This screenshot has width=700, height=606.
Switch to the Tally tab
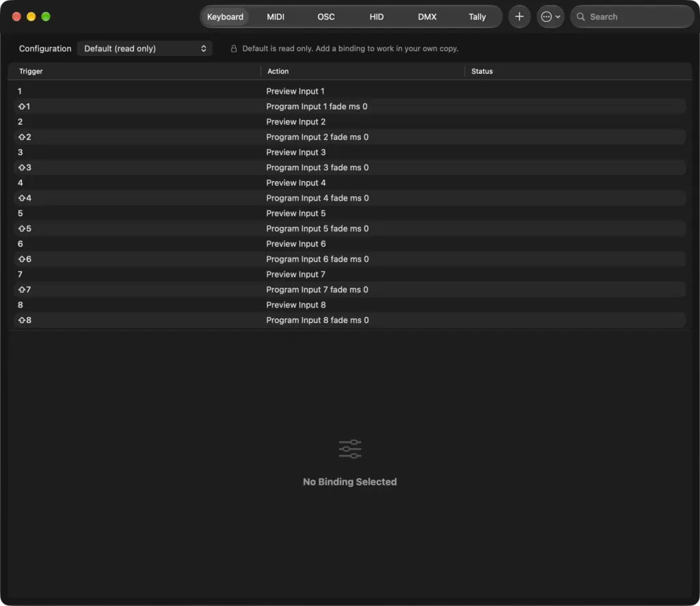[x=477, y=16]
